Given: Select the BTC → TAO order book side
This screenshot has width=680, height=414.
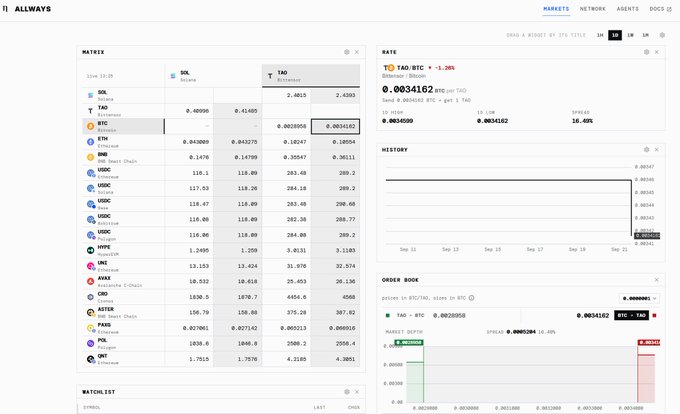Looking at the screenshot, I should pos(631,315).
